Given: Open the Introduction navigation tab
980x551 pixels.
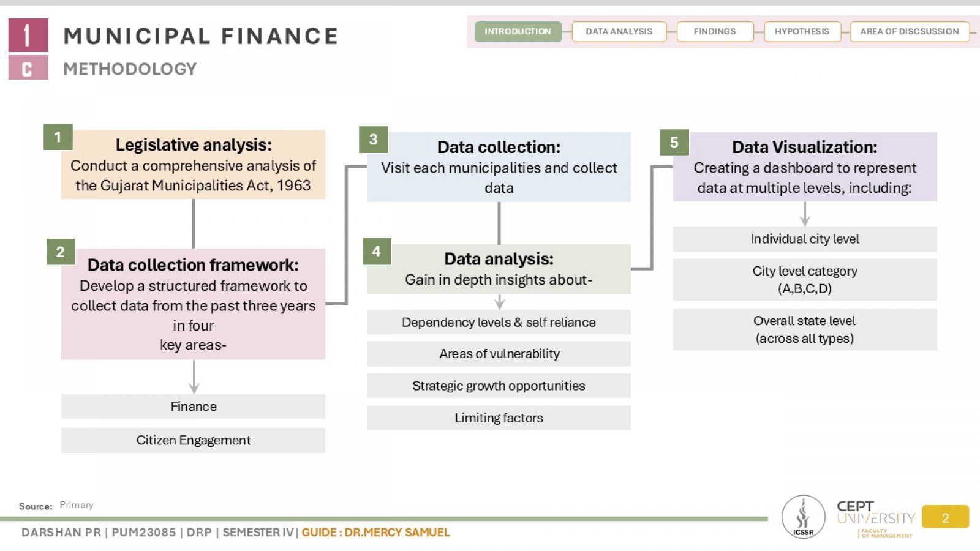Looking at the screenshot, I should (518, 31).
